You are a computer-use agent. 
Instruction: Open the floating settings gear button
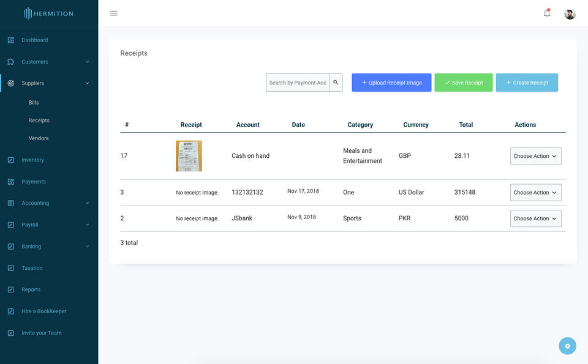[567, 346]
